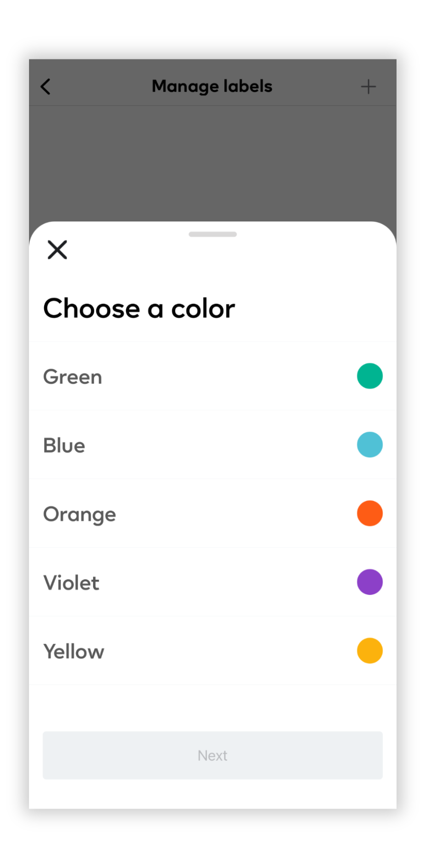
Task: Tap the sheet drag handle bar
Action: pos(212,234)
